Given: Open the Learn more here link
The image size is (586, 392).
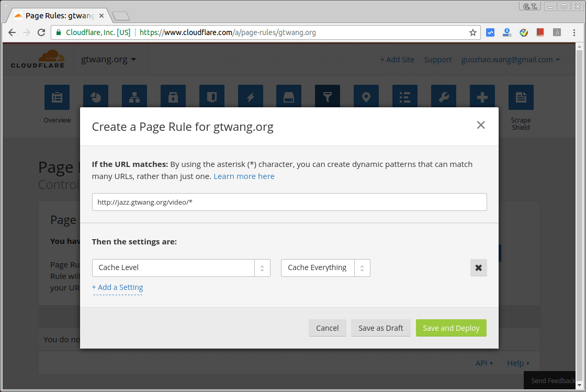Looking at the screenshot, I should click(244, 176).
